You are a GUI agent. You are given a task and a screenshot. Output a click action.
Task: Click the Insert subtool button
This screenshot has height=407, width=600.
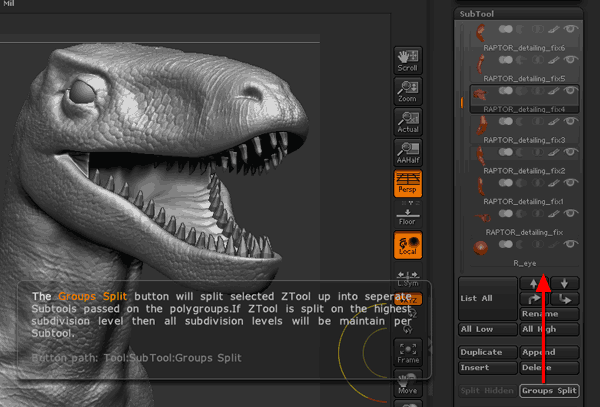pyautogui.click(x=488, y=368)
